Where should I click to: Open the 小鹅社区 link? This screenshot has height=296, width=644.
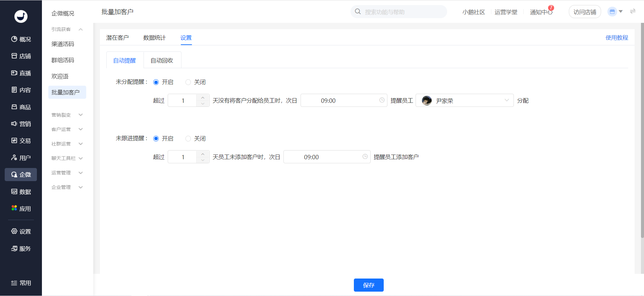(x=474, y=12)
